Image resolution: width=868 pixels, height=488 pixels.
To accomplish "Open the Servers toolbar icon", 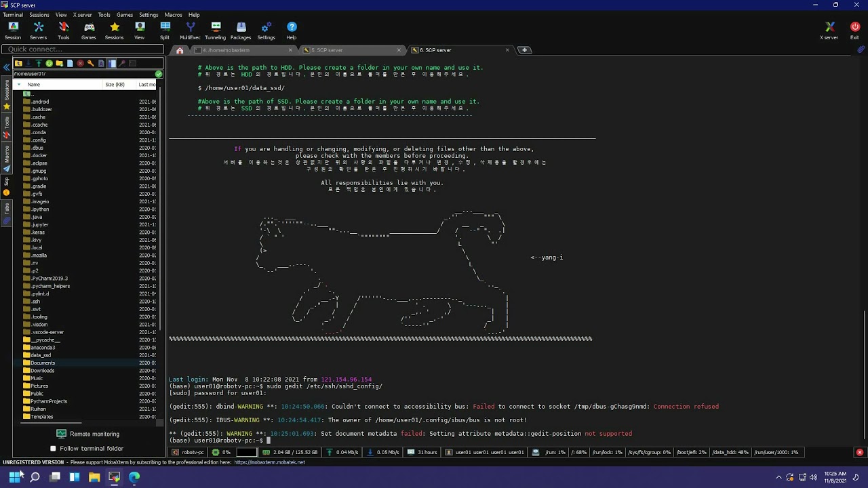I will 39,30.
